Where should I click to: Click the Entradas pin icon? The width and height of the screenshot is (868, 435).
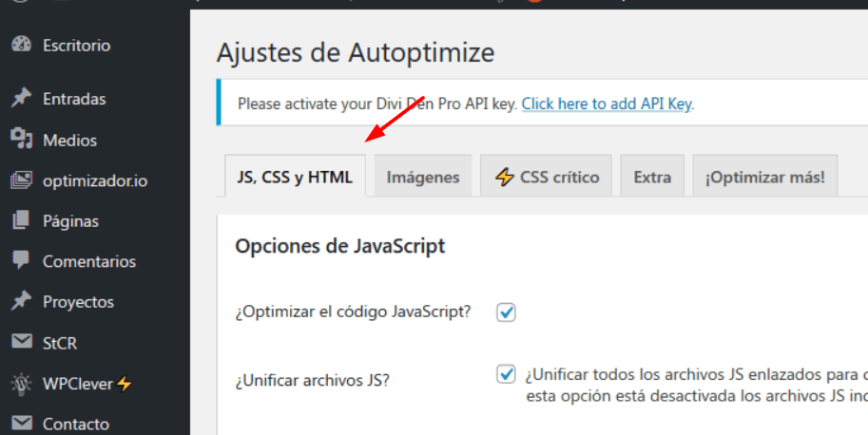[x=22, y=99]
